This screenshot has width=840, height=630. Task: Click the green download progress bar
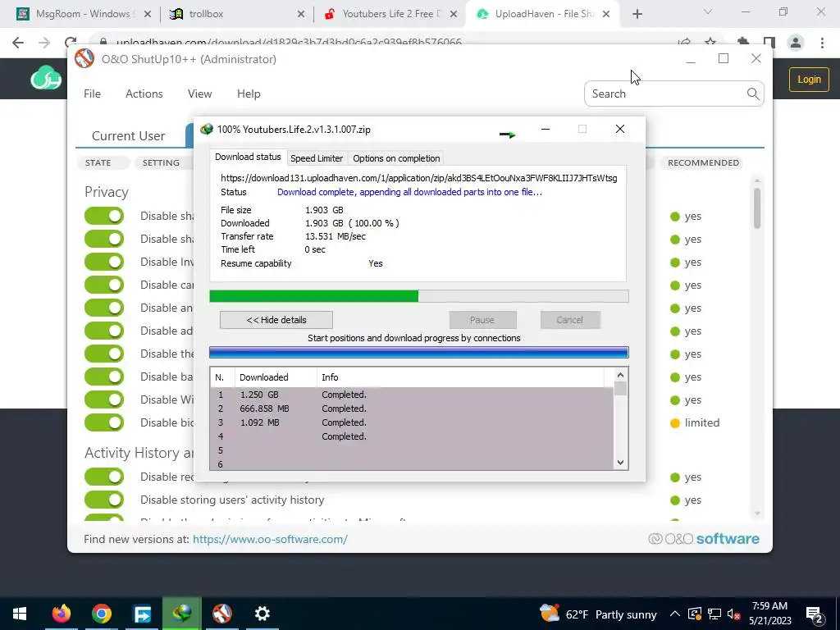[419, 296]
